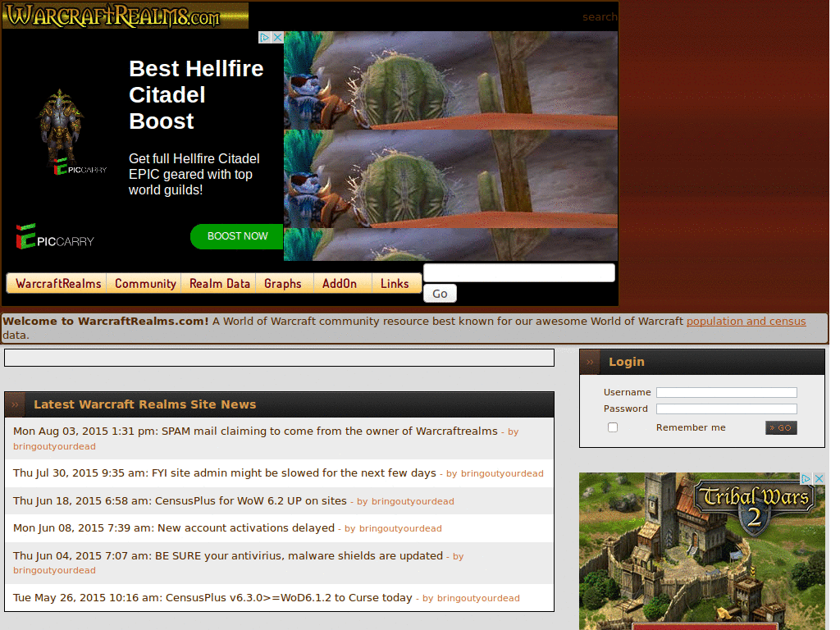The height and width of the screenshot is (630, 840).
Task: Click the Epiccarry logo in the ad
Action: coord(55,237)
